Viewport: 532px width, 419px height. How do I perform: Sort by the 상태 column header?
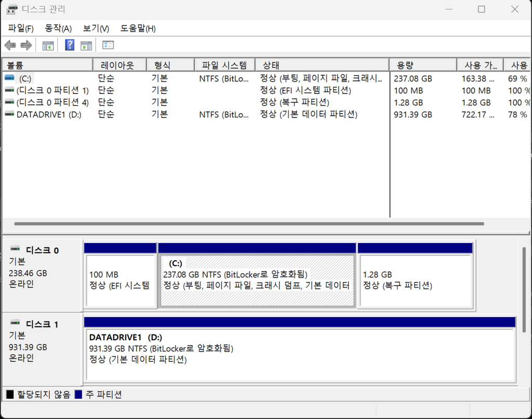tap(322, 65)
